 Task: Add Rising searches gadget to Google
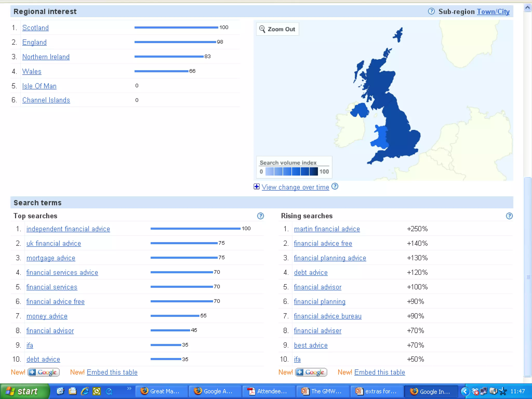coord(311,372)
